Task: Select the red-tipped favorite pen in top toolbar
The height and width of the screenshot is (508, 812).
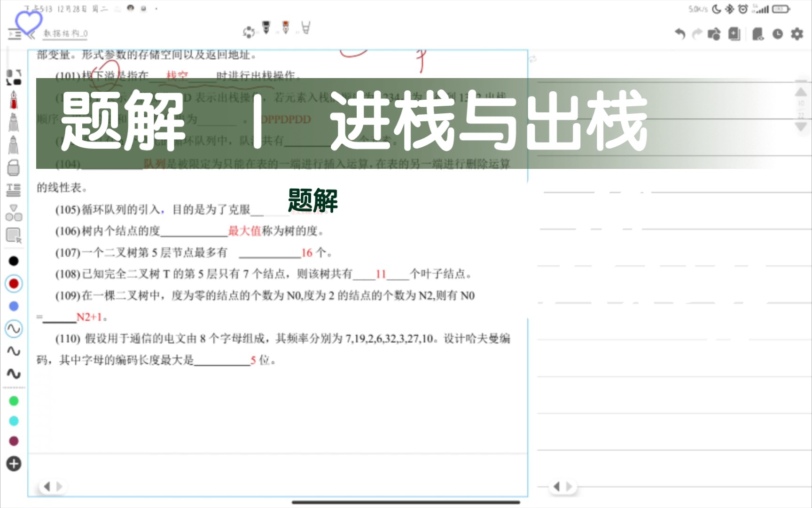Action: (286, 28)
